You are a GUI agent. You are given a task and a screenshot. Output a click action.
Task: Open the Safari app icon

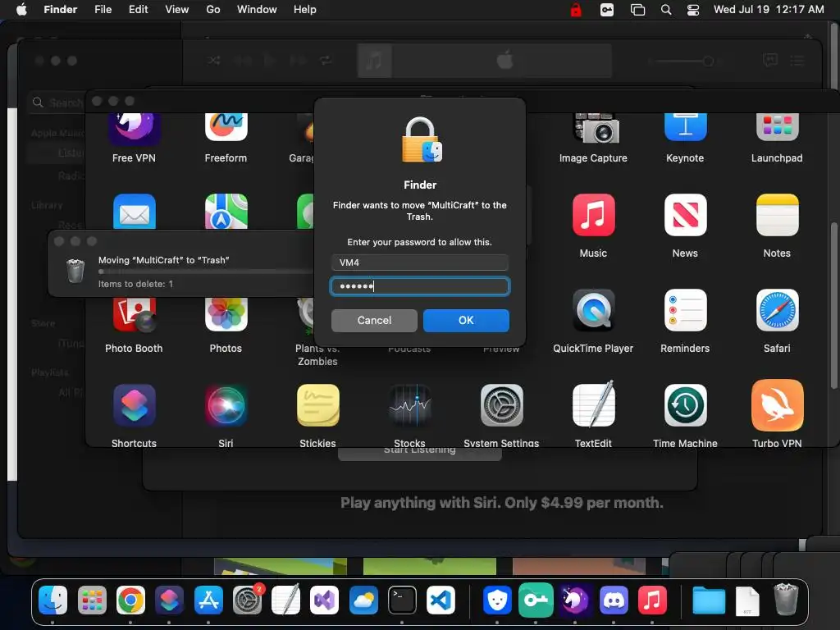point(777,310)
